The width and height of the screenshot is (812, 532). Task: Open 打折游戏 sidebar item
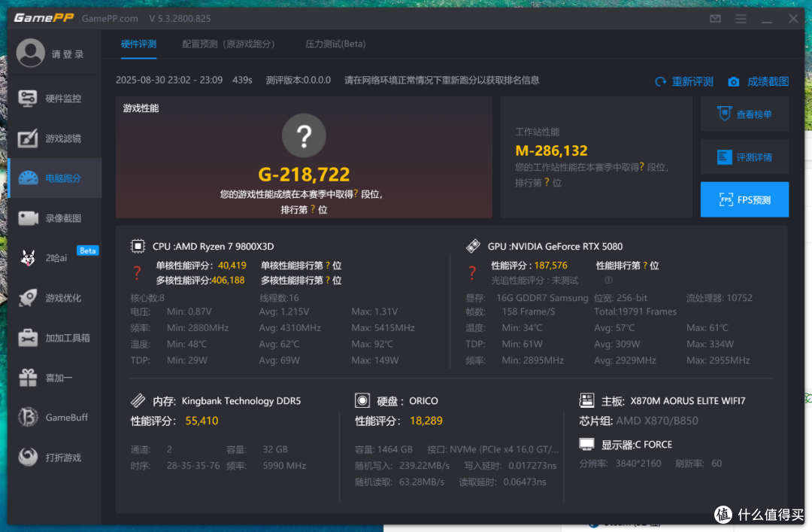pos(54,458)
